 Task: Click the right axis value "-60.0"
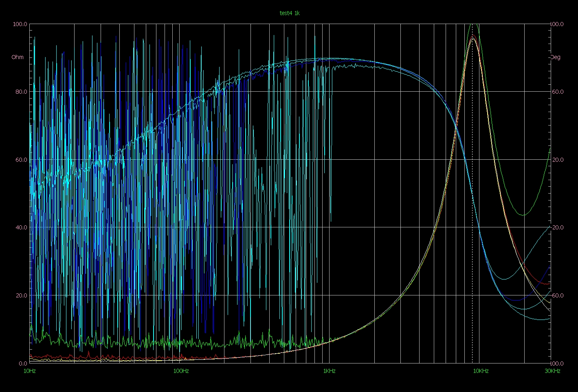click(557, 295)
